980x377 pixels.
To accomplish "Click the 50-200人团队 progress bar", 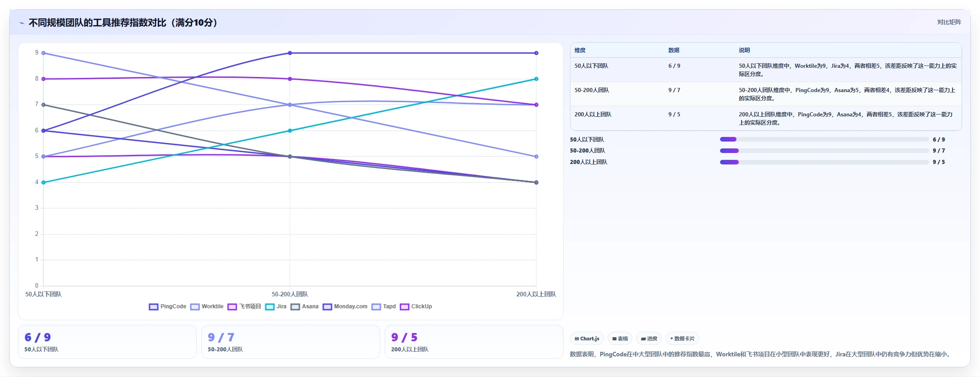I will pos(825,151).
